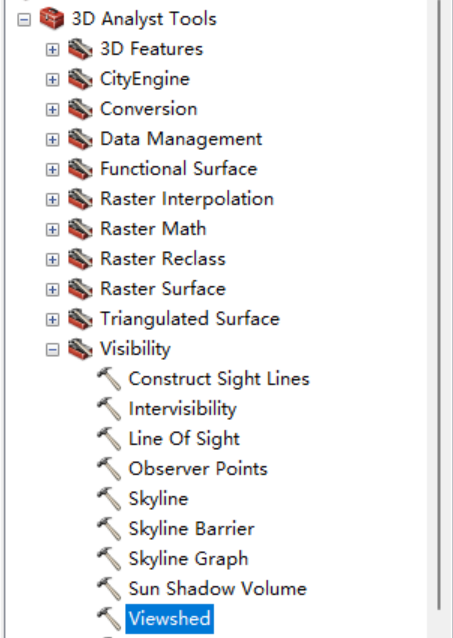Viewport: 453px width, 638px height.
Task: Select the Skyline Barrier tool
Action: pyautogui.click(x=191, y=529)
